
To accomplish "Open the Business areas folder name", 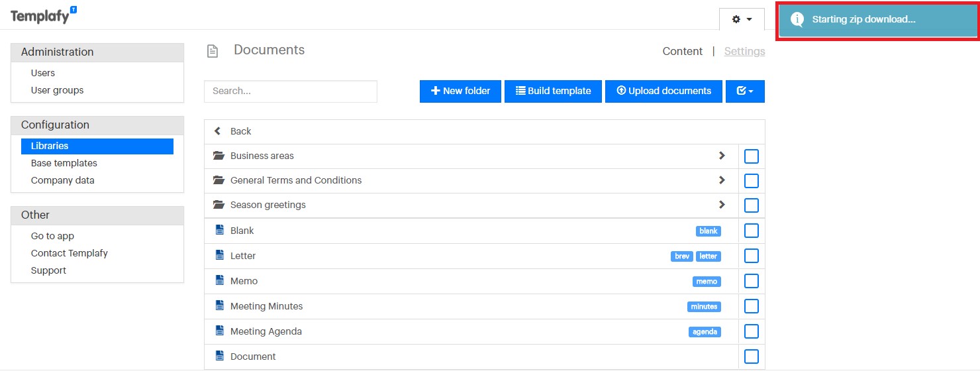I will 262,156.
